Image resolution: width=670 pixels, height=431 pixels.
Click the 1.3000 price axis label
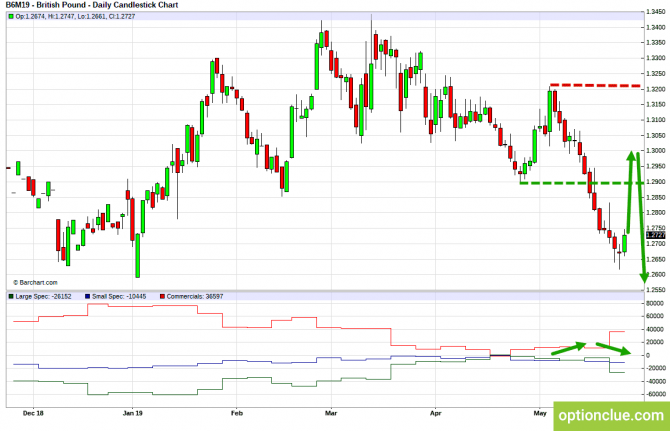pos(656,151)
